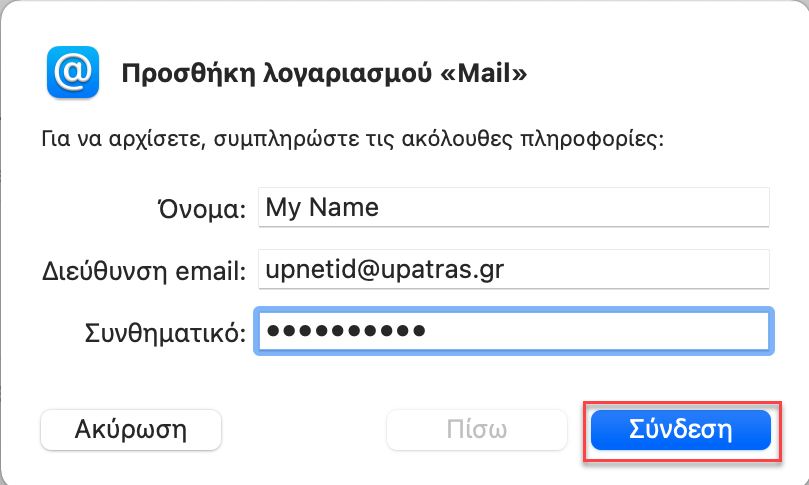Click the "My Name" text in the field
This screenshot has width=809, height=485.
322,208
